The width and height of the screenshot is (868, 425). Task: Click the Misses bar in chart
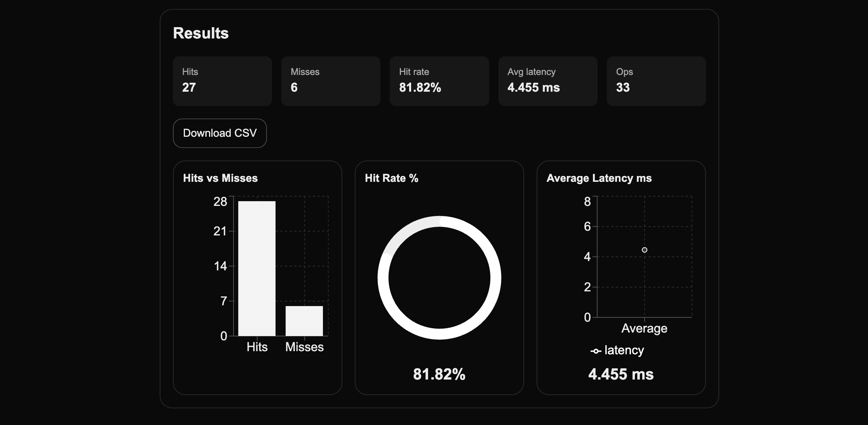pos(304,321)
